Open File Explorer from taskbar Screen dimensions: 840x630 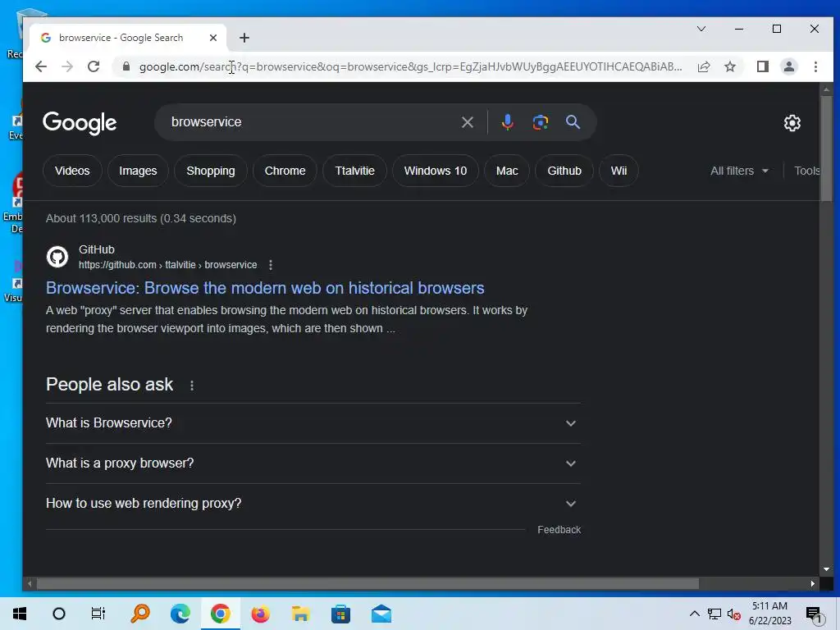[300, 614]
